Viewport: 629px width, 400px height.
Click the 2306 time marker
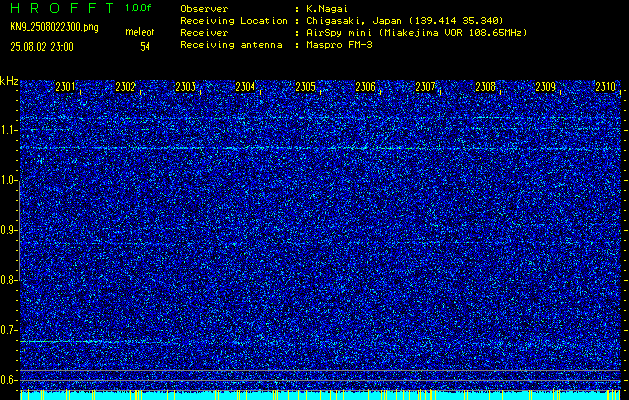(365, 86)
